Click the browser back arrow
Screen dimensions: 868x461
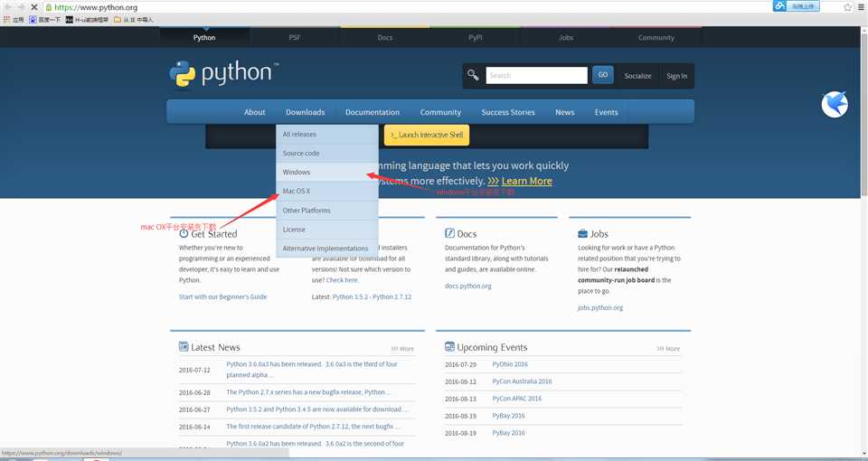[x=8, y=7]
